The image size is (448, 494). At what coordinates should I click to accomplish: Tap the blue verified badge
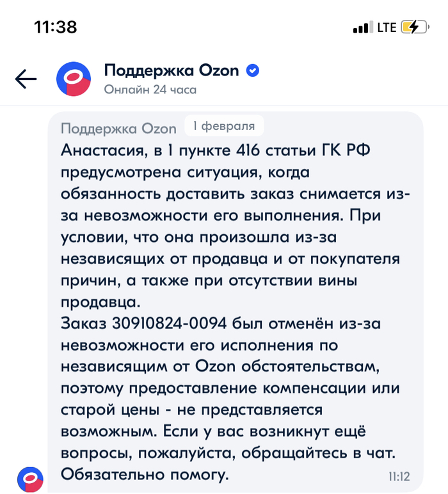(x=253, y=70)
